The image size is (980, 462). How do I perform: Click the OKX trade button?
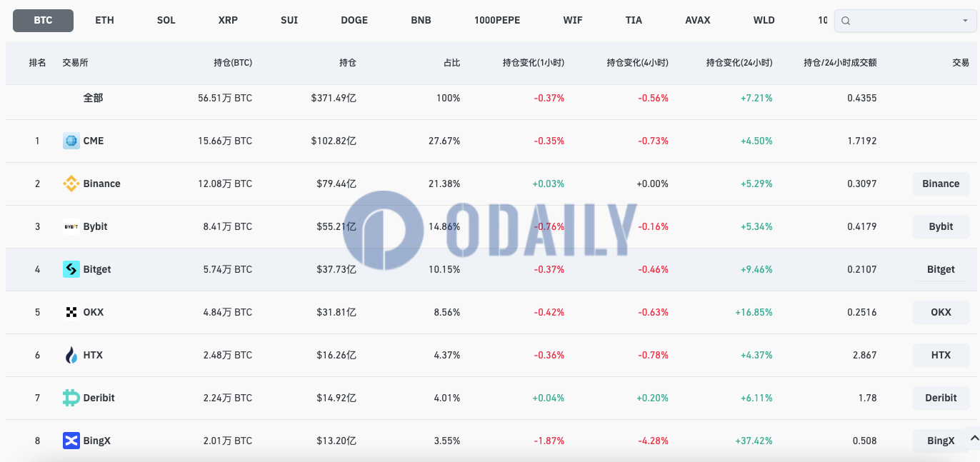(941, 312)
